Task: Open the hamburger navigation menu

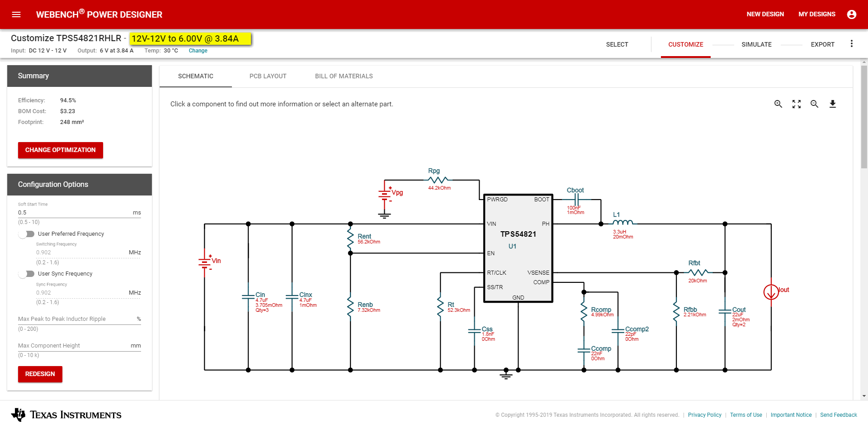Action: 16,14
